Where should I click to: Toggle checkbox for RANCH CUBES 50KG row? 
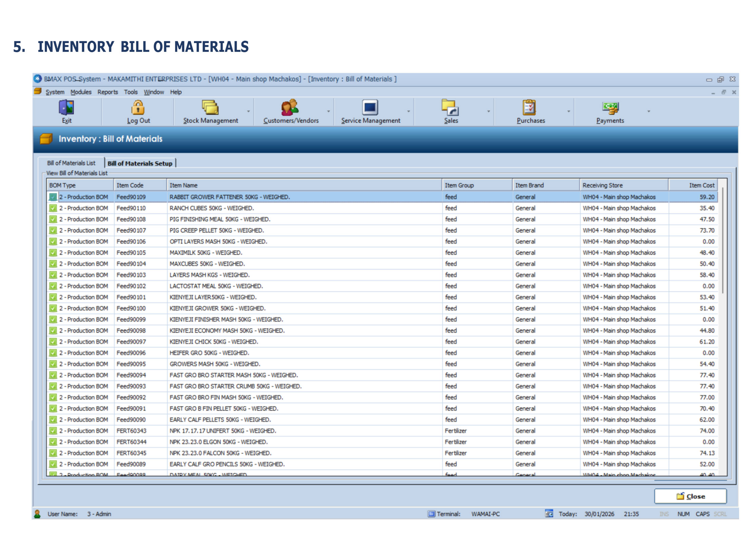(53, 208)
